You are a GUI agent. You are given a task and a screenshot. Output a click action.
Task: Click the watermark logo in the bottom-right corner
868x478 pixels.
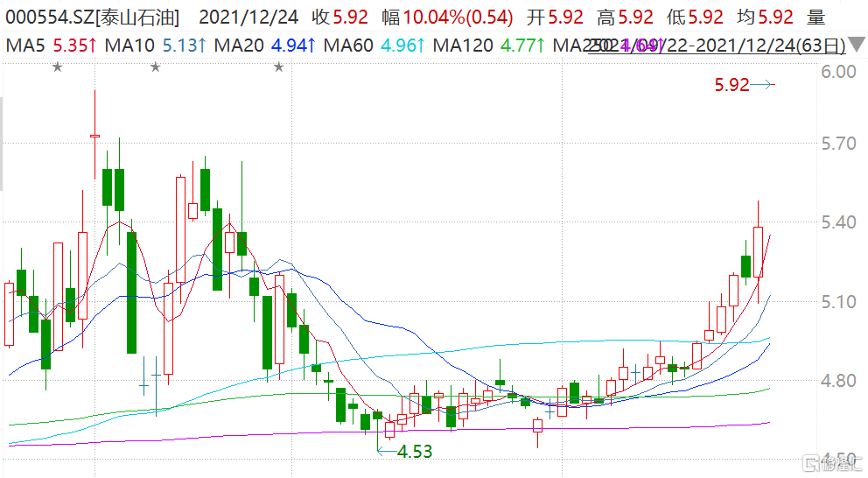(x=832, y=461)
